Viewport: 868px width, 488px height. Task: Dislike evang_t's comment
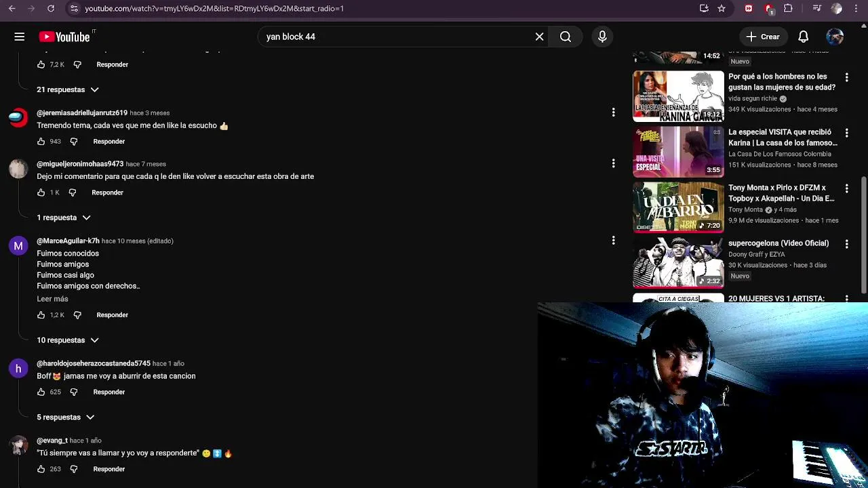pos(74,469)
